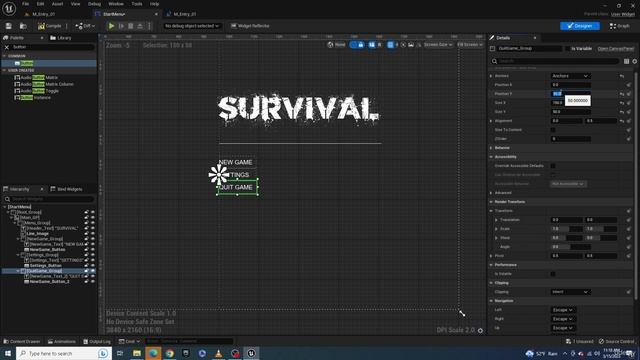The width and height of the screenshot is (640, 360).
Task: Switch to Graph mode
Action: click(x=620, y=26)
